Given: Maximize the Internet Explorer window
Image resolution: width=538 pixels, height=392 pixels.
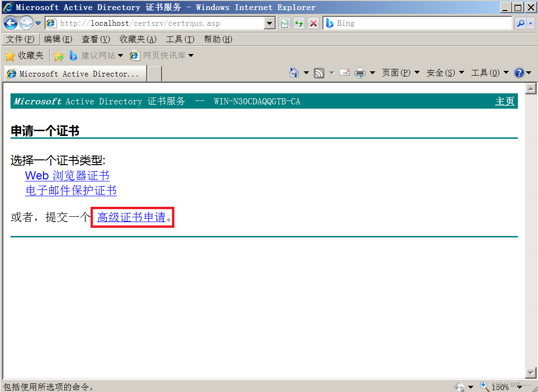Looking at the screenshot, I should [518, 7].
